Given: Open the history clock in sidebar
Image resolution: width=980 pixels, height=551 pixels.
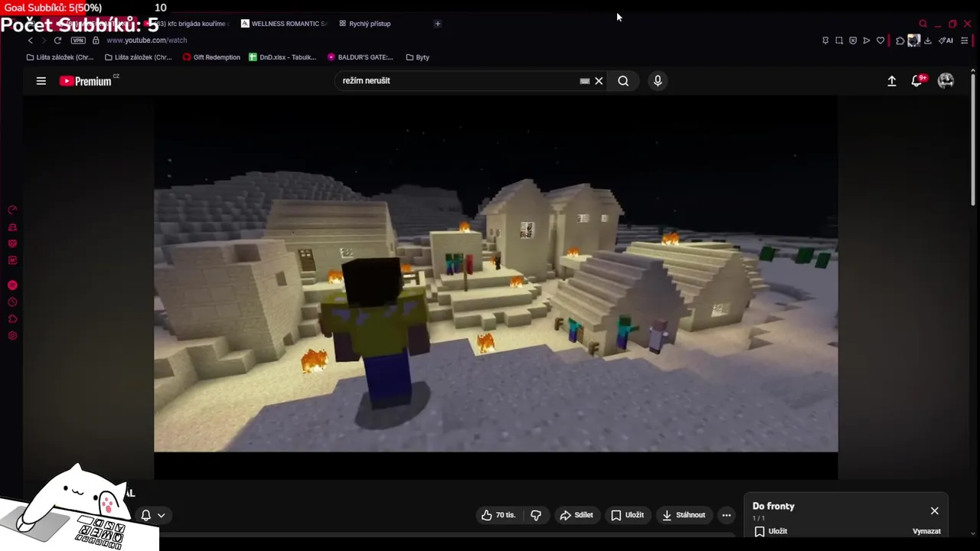Looking at the screenshot, I should tap(12, 302).
